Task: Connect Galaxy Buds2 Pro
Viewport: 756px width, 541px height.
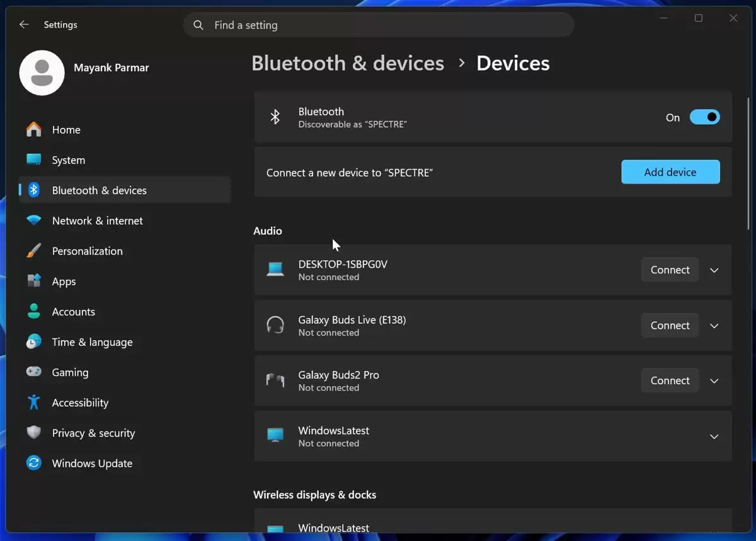Action: click(x=670, y=380)
